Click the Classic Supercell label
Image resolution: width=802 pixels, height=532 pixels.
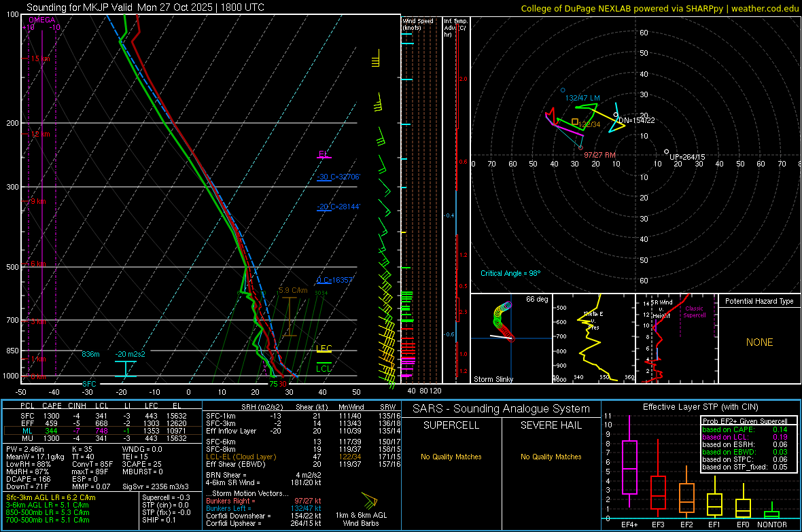pos(694,312)
